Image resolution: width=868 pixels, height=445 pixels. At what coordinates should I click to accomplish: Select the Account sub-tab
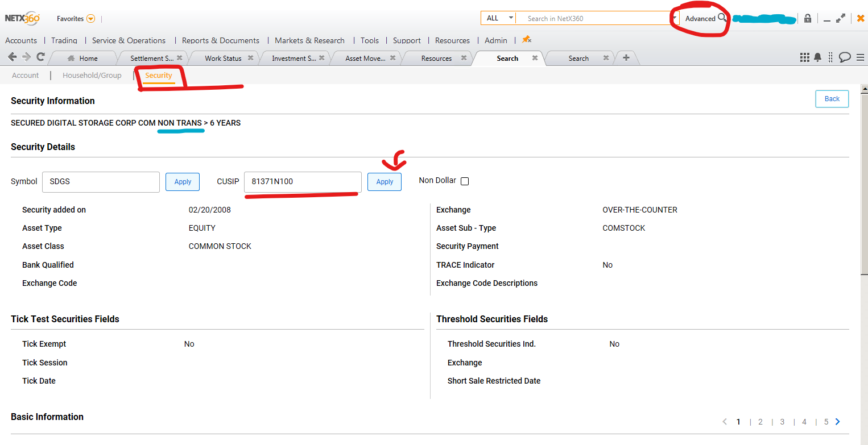click(x=26, y=75)
